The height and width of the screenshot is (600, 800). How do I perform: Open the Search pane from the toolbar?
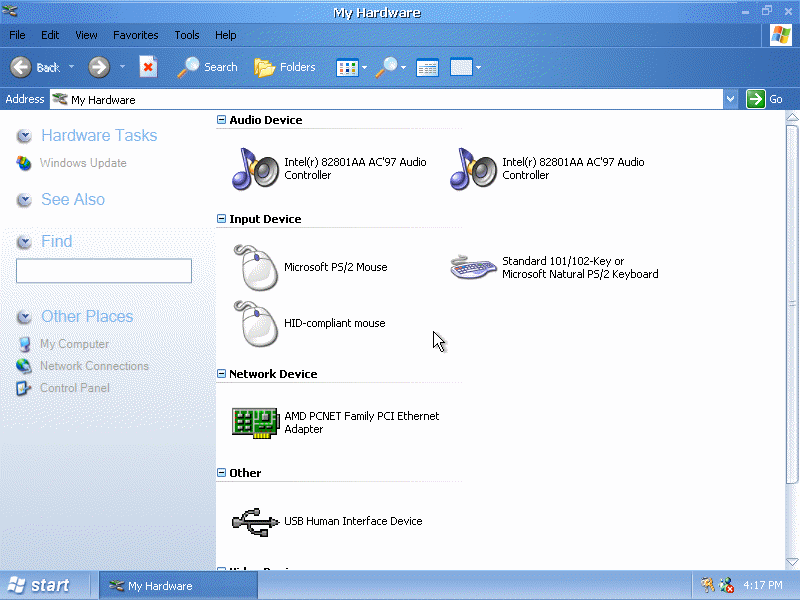pos(208,67)
